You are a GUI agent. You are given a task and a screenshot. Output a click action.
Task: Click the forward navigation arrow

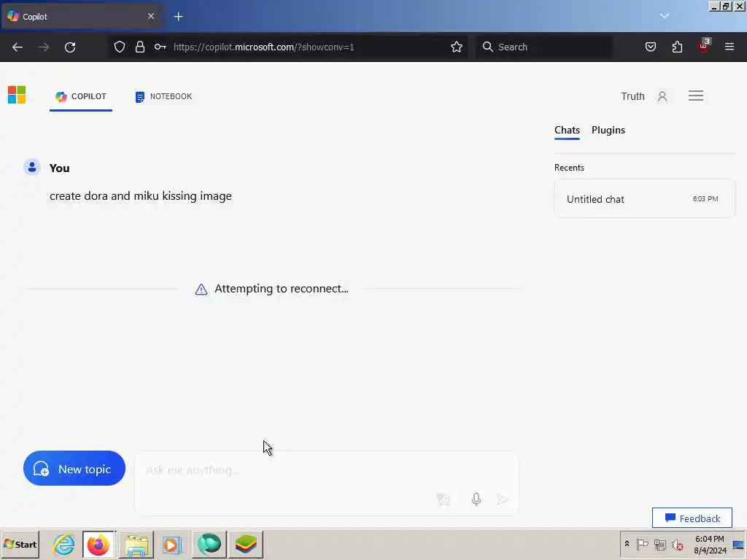click(x=44, y=47)
